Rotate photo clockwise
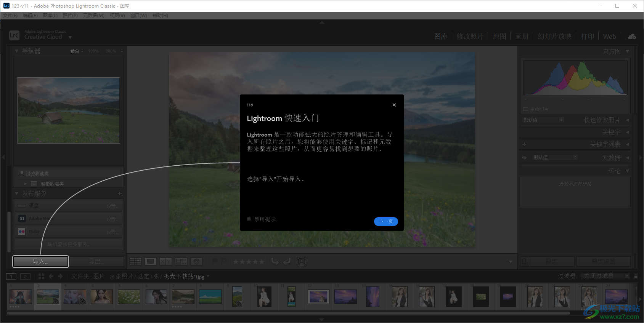This screenshot has width=644, height=323. pos(287,261)
